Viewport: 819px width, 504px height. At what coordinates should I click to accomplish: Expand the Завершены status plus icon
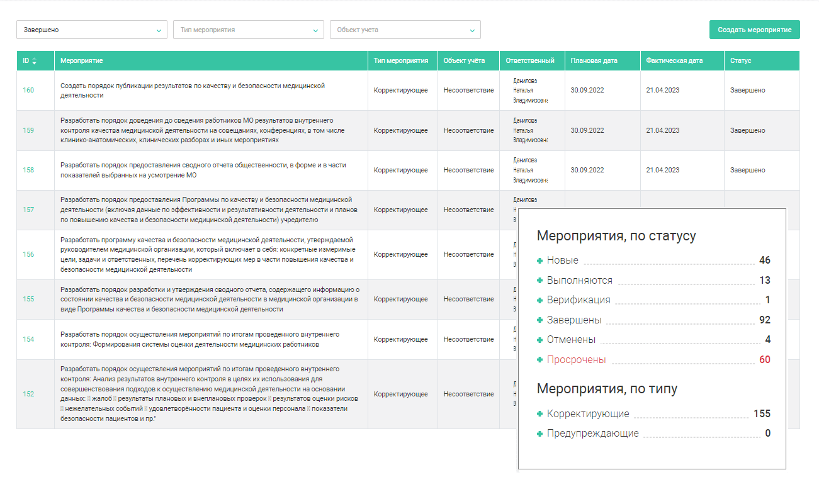539,320
